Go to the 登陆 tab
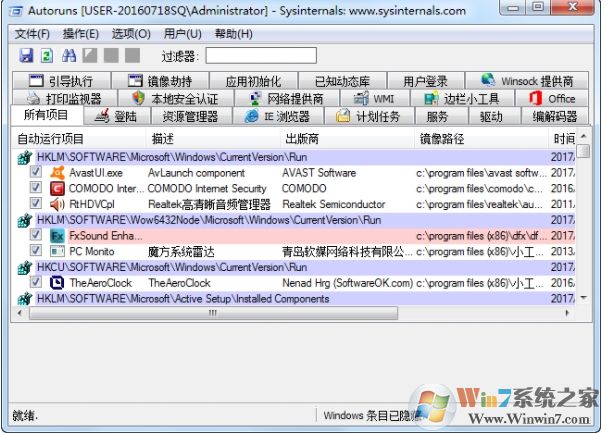 click(116, 116)
